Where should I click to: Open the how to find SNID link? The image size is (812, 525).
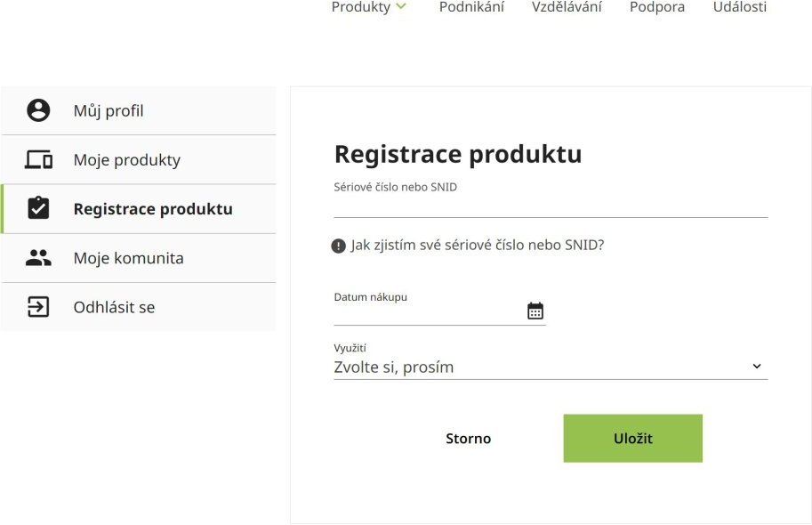(x=478, y=246)
